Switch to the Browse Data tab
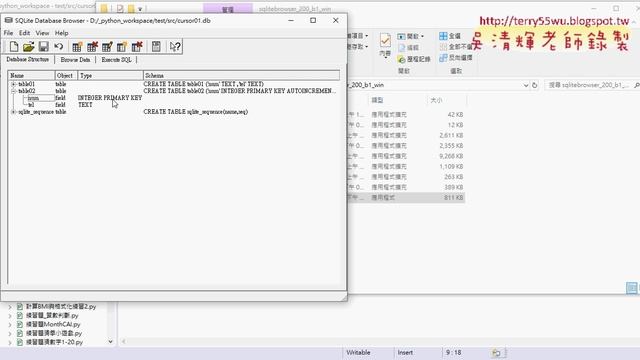The height and width of the screenshot is (360, 640). click(x=75, y=60)
